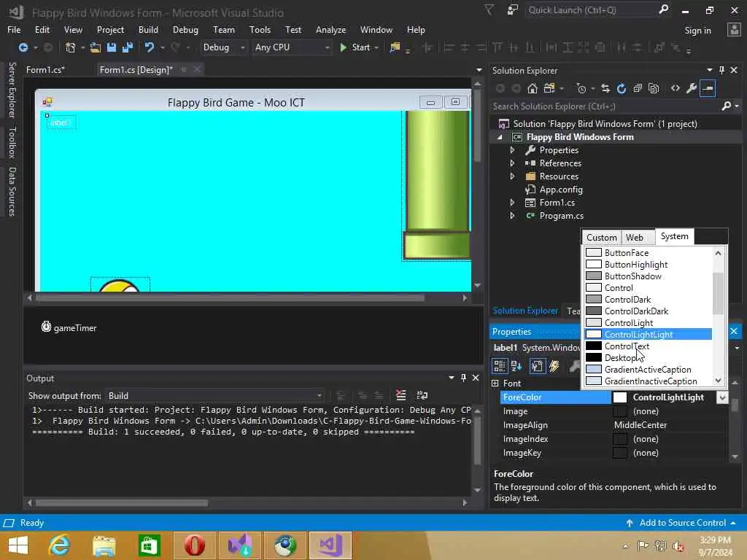The width and height of the screenshot is (747, 560).
Task: Click the Collapse All icon in Solution Explorer
Action: click(x=638, y=88)
